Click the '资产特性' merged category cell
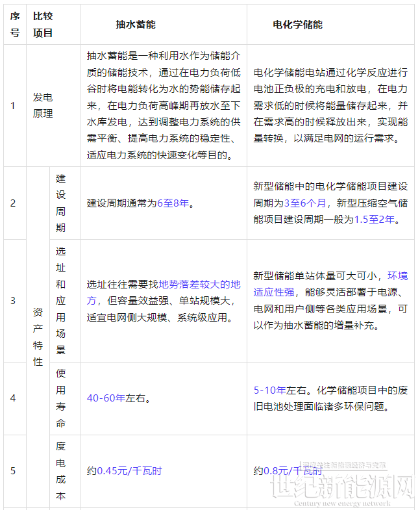This screenshot has height=510, width=420. coord(38,337)
